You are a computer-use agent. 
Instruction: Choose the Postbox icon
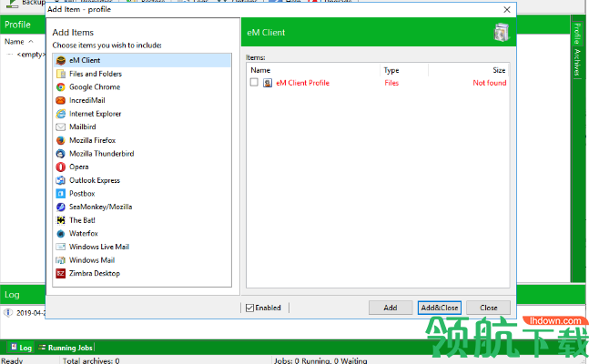pyautogui.click(x=60, y=194)
